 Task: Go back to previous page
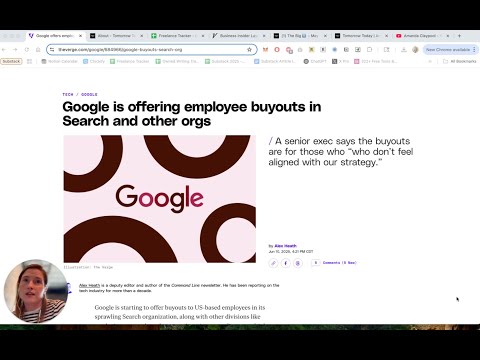pos(4,50)
